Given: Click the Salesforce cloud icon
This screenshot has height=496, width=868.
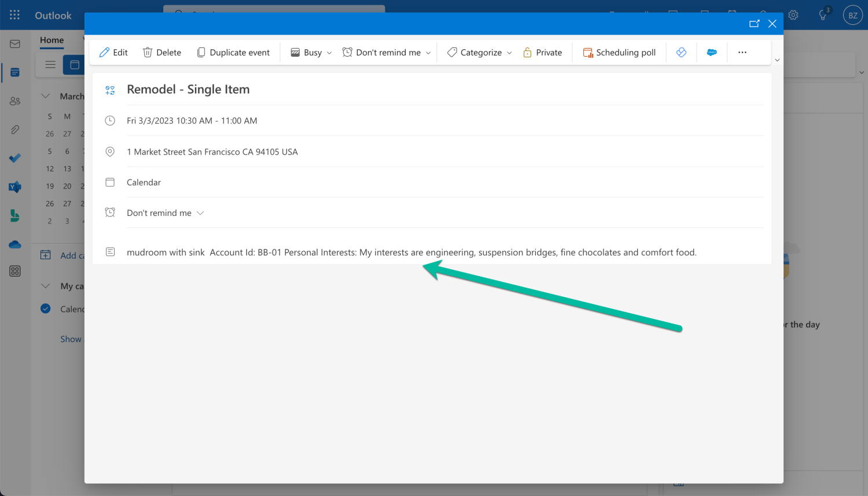Looking at the screenshot, I should pos(712,53).
